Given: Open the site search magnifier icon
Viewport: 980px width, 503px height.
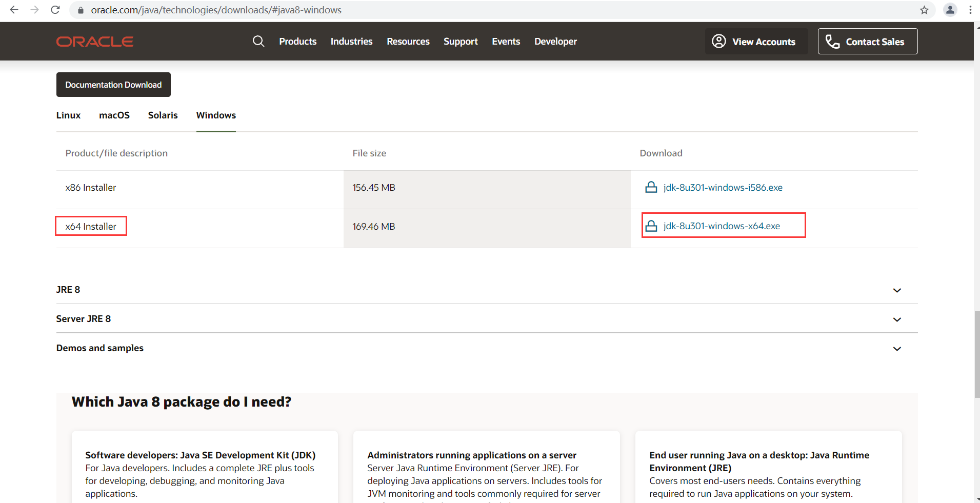Looking at the screenshot, I should coord(258,41).
